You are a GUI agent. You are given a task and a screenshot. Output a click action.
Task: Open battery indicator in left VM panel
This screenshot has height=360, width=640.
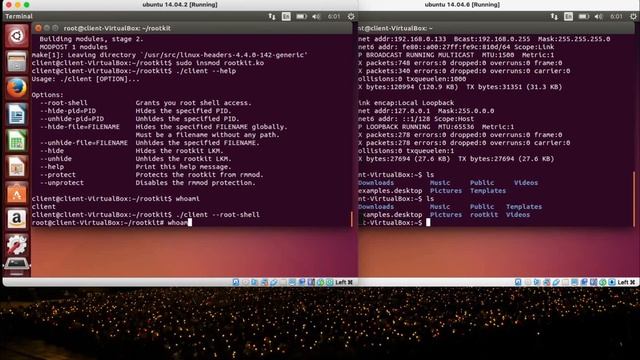point(301,16)
